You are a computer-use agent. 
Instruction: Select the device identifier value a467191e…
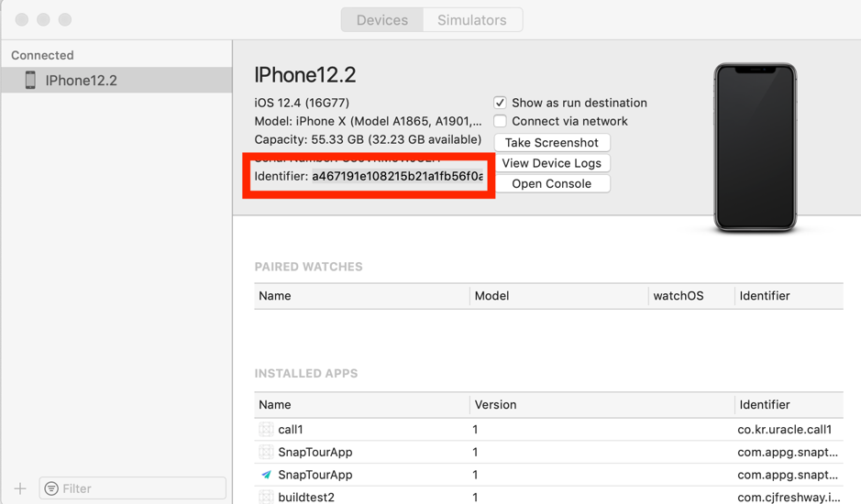[398, 176]
